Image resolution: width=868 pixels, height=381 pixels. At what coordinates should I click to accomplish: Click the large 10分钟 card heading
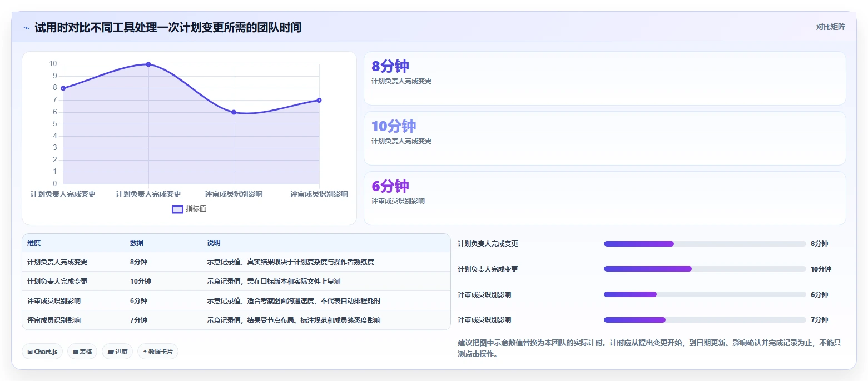(x=394, y=126)
